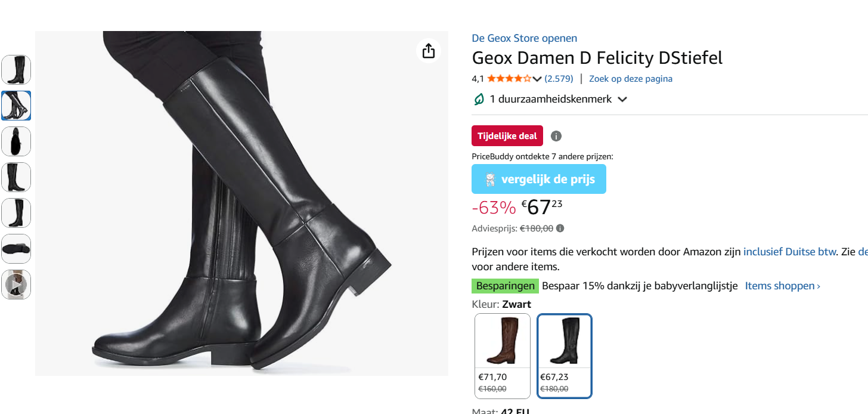Open 'inclusief Duitse btw' link
The image size is (868, 414).
[x=789, y=252]
